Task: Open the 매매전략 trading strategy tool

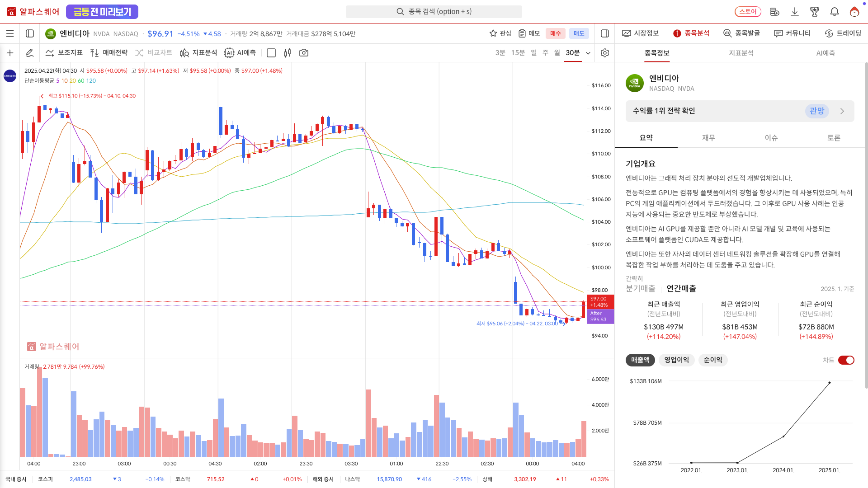Action: tap(109, 53)
